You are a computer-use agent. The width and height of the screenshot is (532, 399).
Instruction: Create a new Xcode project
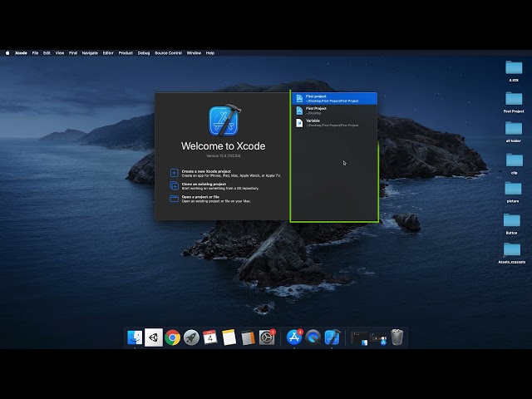225,174
